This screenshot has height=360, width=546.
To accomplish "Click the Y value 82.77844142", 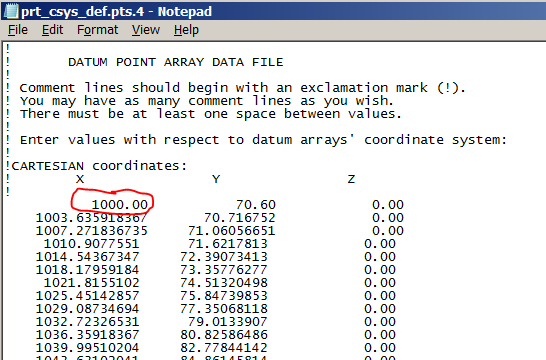I will pyautogui.click(x=224, y=348).
